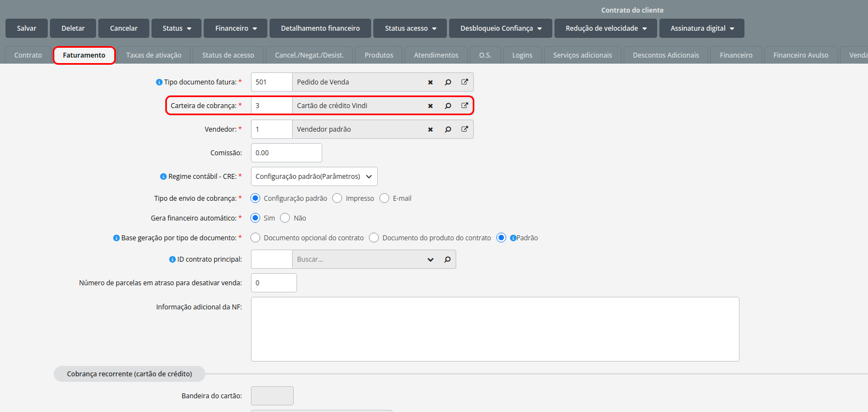The height and width of the screenshot is (412, 868).
Task: Open the Status dropdown button
Action: pyautogui.click(x=176, y=29)
